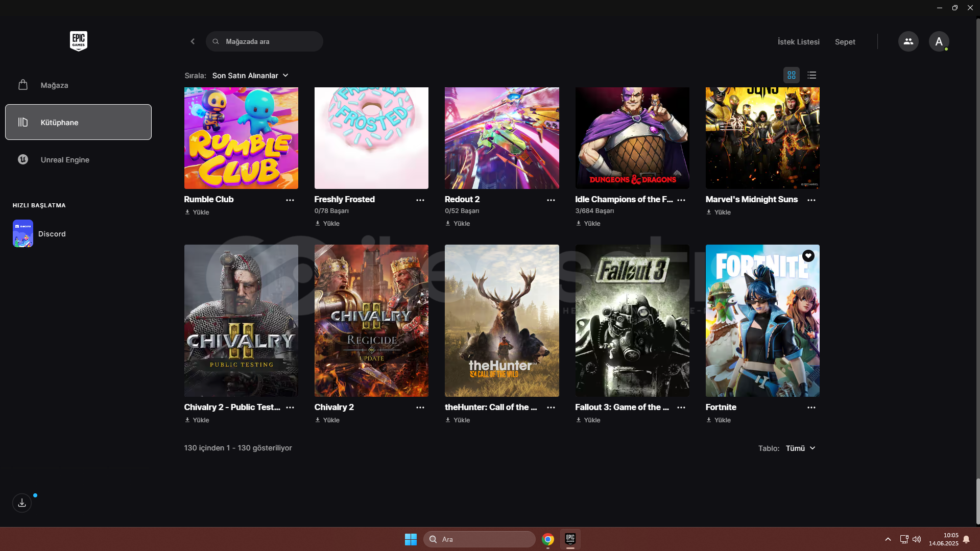Click Yükle under Fallout 3
Image resolution: width=980 pixels, height=551 pixels.
[x=588, y=420]
